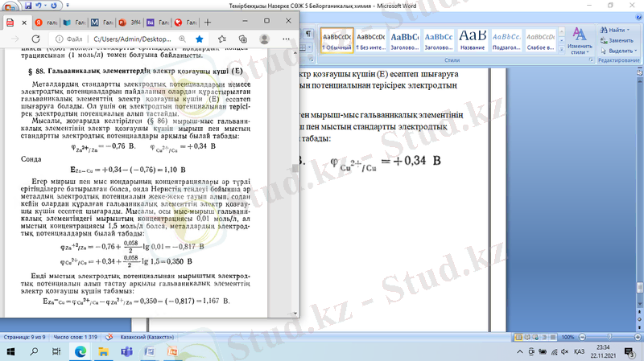
Task: Click the zoom magnifier in the address bar
Action: click(181, 38)
